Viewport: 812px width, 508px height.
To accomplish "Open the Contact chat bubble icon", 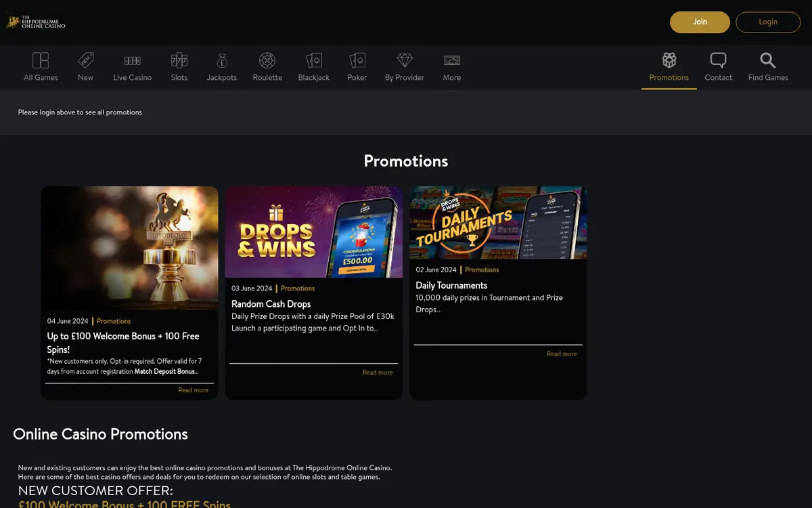I will click(x=719, y=60).
